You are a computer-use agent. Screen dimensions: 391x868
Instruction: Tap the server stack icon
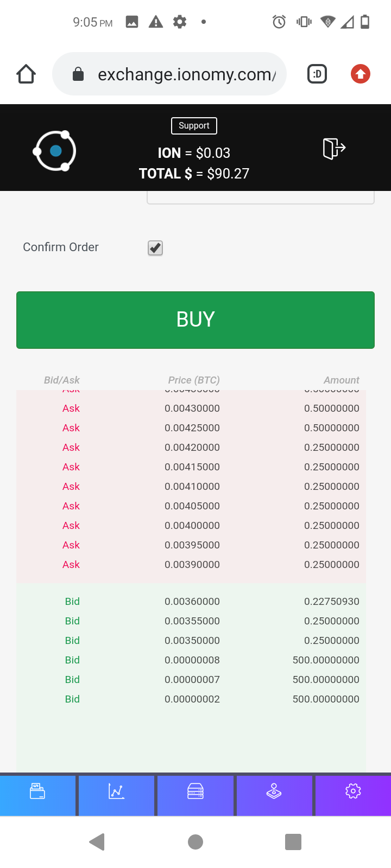pyautogui.click(x=195, y=792)
